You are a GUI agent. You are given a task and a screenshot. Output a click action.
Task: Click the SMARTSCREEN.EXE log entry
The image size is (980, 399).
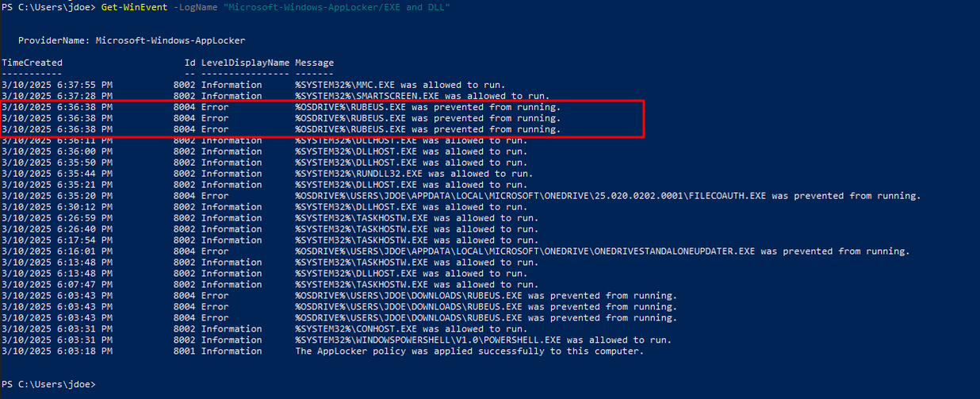click(411, 96)
